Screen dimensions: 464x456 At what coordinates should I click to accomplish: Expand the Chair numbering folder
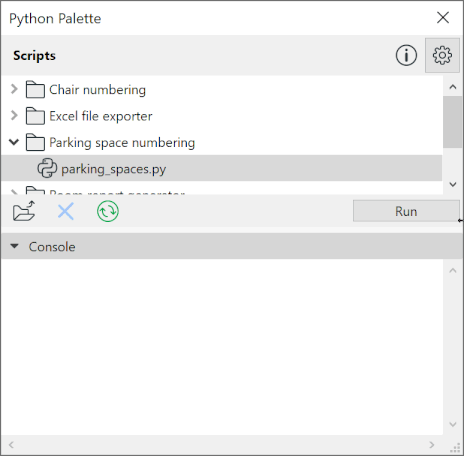coord(14,89)
